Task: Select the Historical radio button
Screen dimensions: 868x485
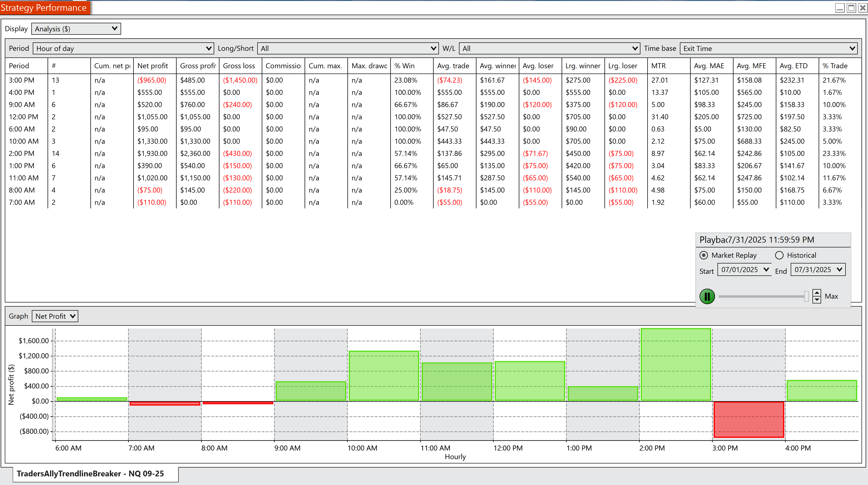Action: coord(779,255)
